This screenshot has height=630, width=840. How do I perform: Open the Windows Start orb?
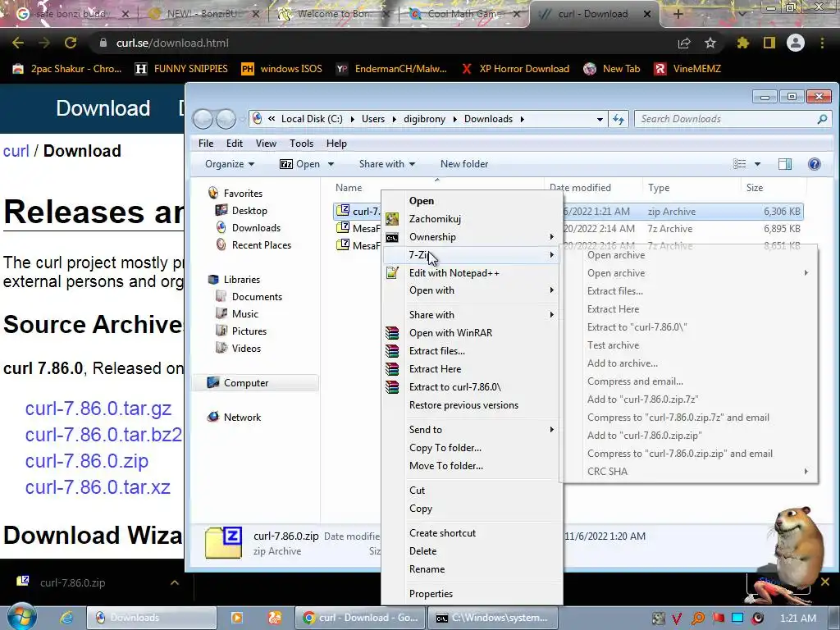pyautogui.click(x=21, y=617)
